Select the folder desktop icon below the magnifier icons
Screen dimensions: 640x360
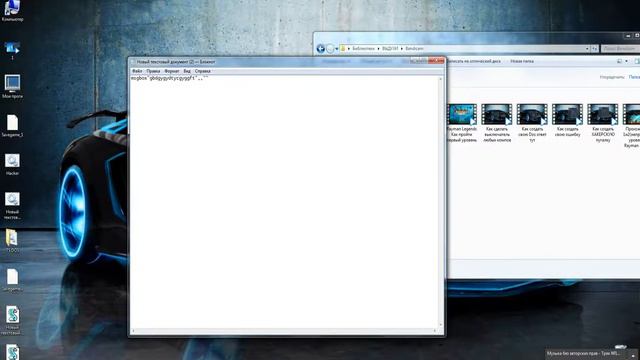[x=12, y=240]
